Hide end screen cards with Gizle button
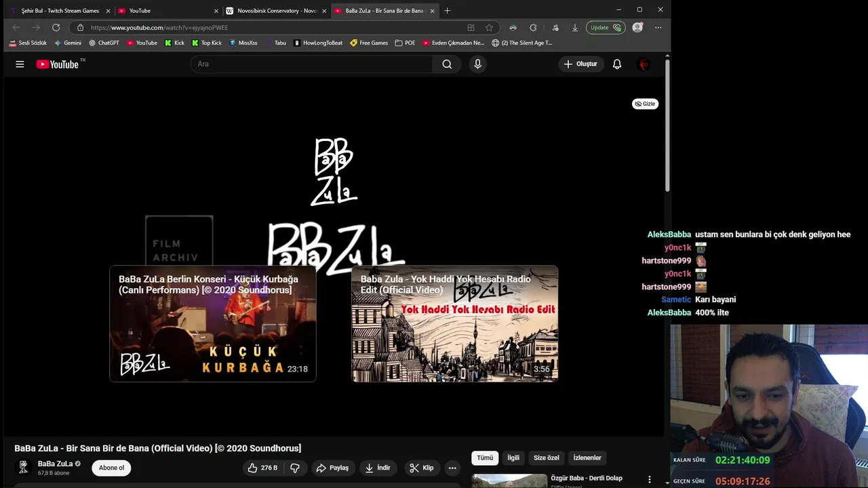The height and width of the screenshot is (488, 868). coord(645,104)
